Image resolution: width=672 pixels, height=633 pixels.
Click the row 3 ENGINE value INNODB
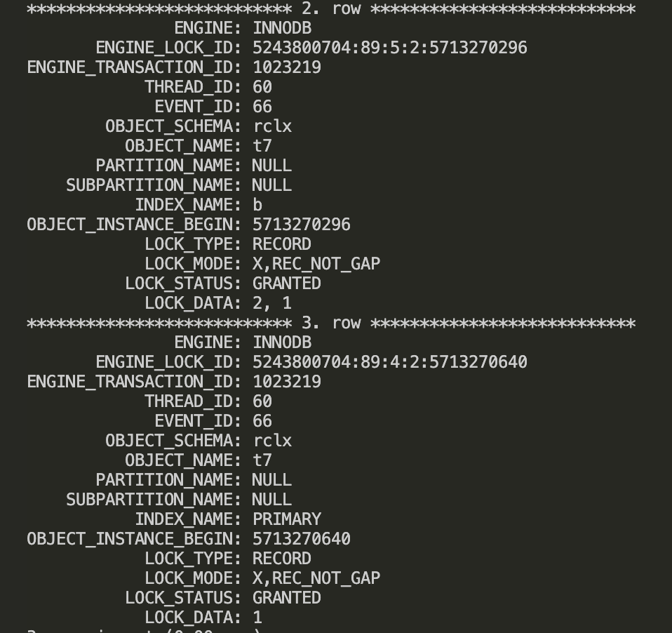(x=281, y=342)
